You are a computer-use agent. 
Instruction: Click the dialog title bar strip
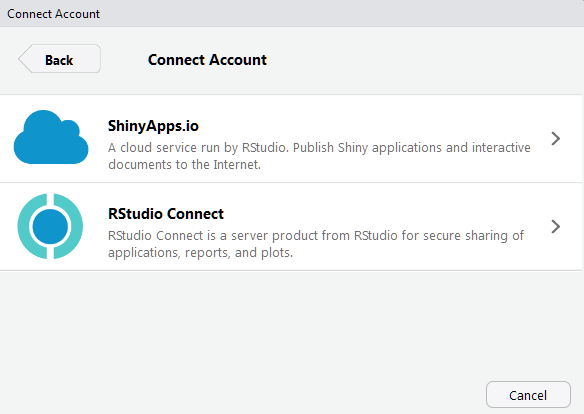(292, 13)
